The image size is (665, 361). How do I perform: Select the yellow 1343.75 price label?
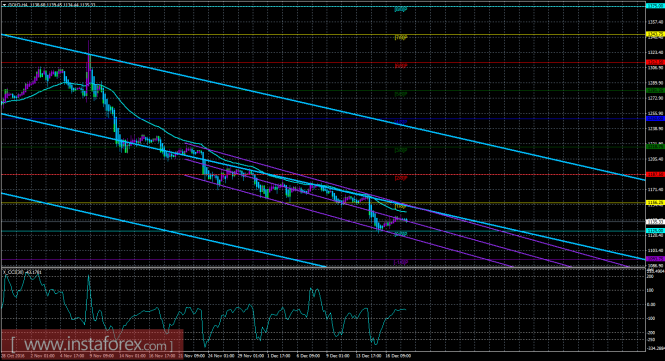[x=655, y=34]
